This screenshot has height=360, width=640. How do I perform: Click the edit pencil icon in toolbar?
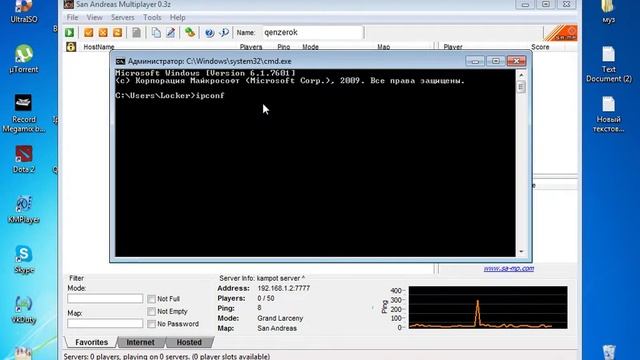171,33
